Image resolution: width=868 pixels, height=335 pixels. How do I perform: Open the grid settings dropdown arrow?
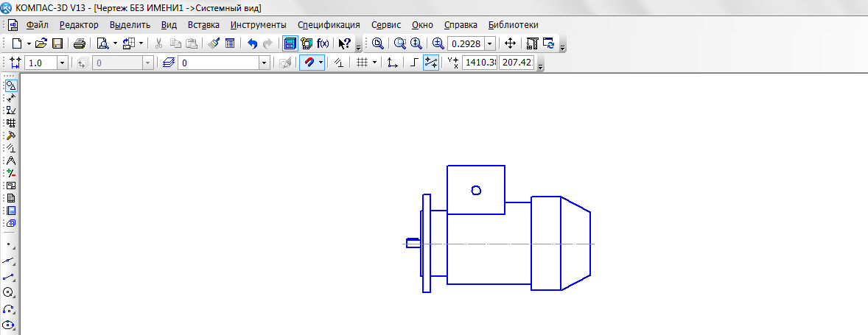point(375,63)
